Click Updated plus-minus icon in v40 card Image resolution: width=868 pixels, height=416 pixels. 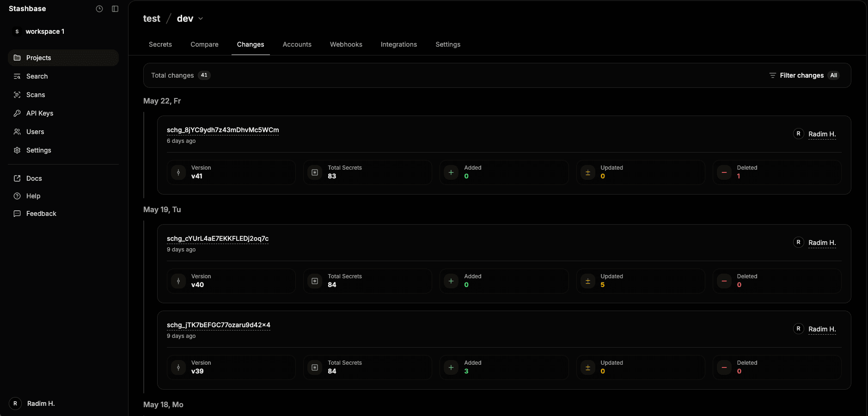pos(588,281)
